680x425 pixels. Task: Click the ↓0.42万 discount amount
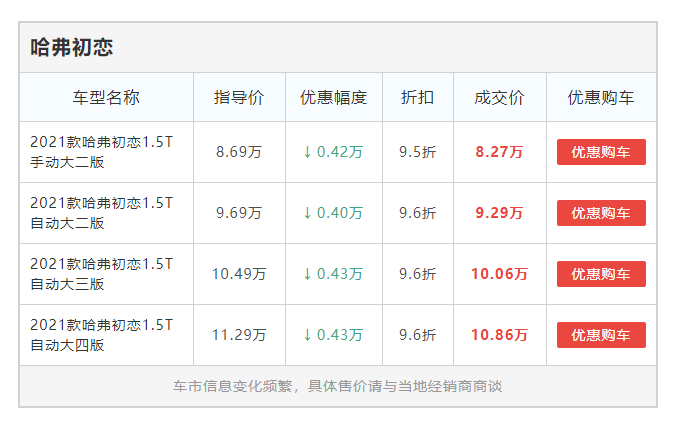333,152
